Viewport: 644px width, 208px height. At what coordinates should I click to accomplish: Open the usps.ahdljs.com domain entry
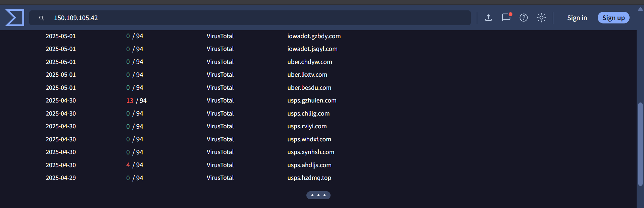point(309,165)
